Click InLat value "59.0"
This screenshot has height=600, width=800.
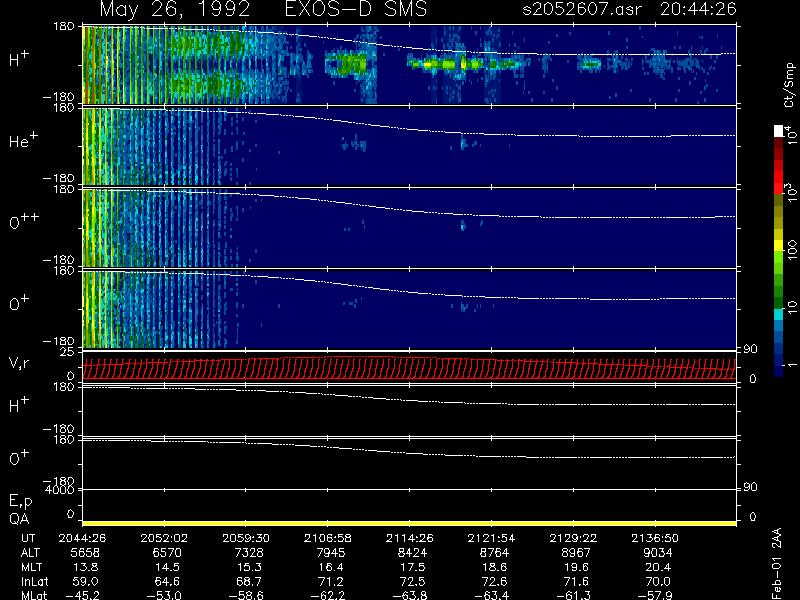click(x=85, y=581)
